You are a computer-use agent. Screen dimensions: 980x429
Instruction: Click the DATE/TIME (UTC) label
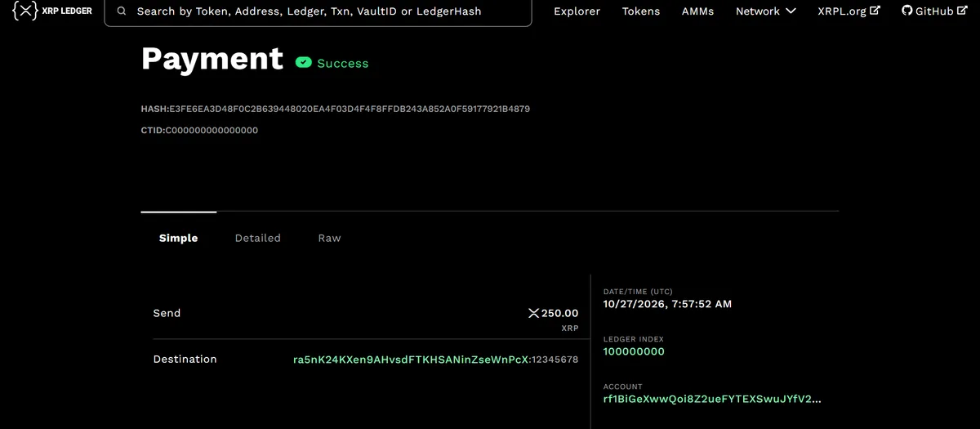tap(639, 291)
